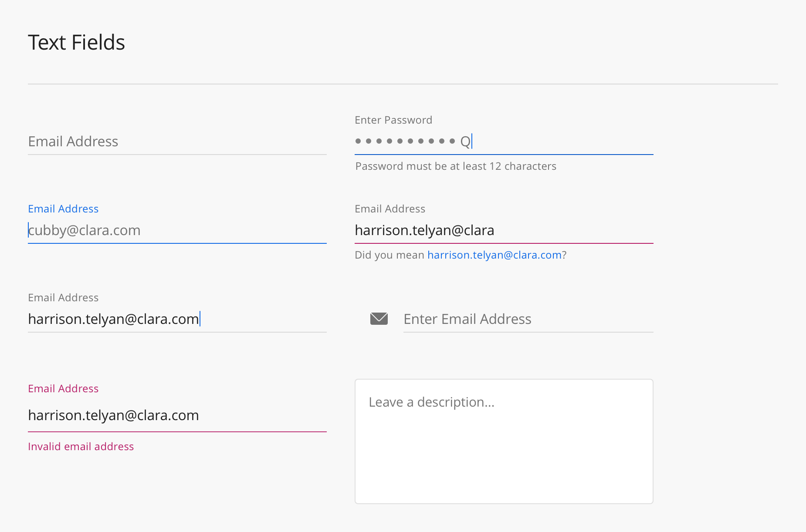Select the invalid harrison.telyan@clara.com email field
This screenshot has width=806, height=532.
click(174, 415)
